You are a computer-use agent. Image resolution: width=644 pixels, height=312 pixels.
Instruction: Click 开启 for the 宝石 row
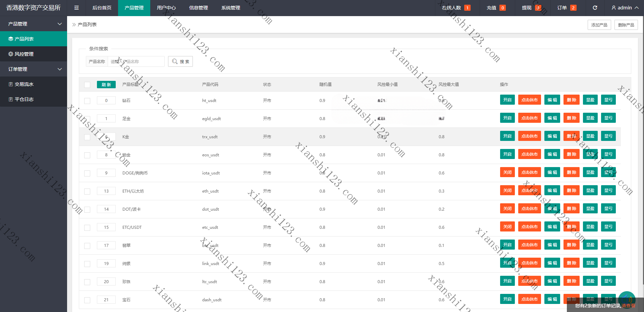[507, 299]
